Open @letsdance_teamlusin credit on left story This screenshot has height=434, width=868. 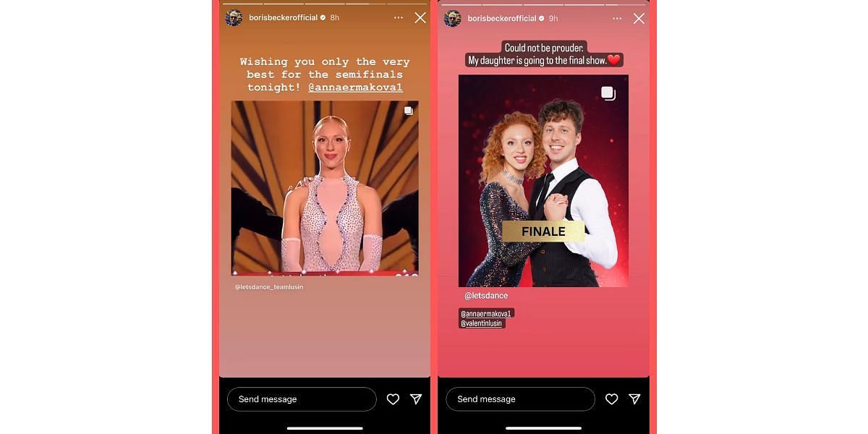point(269,287)
